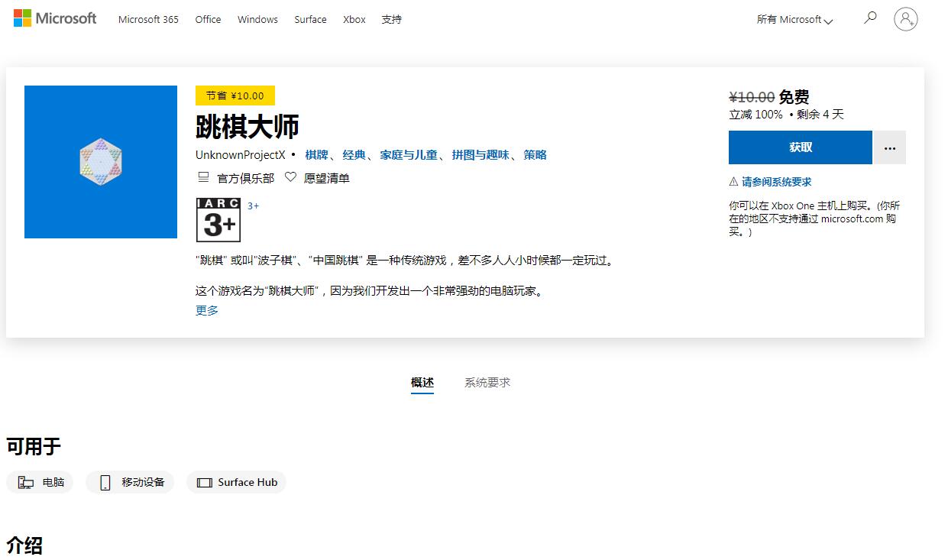Open the 支持 support menu item

[x=392, y=19]
